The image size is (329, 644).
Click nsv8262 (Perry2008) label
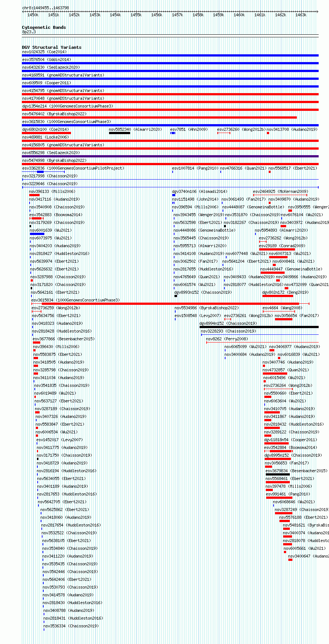point(227,339)
